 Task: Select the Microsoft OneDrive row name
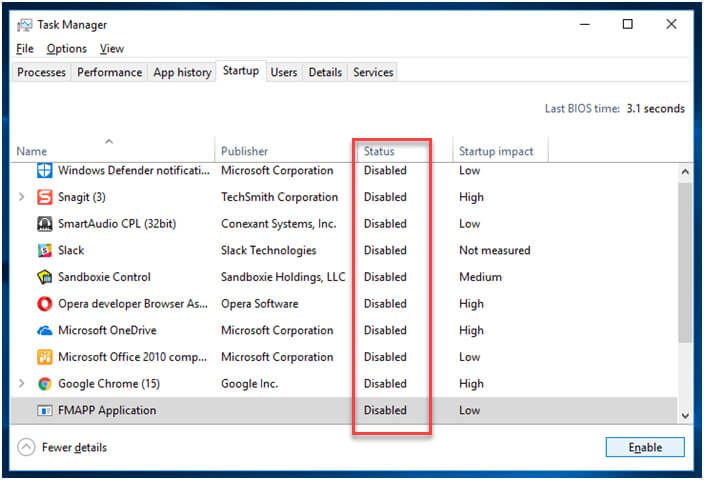point(107,330)
